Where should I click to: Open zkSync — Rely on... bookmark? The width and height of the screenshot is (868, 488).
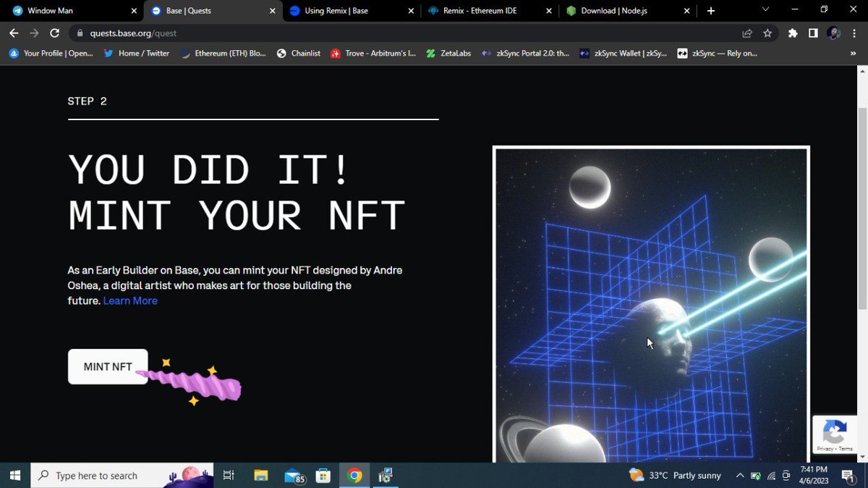click(718, 53)
